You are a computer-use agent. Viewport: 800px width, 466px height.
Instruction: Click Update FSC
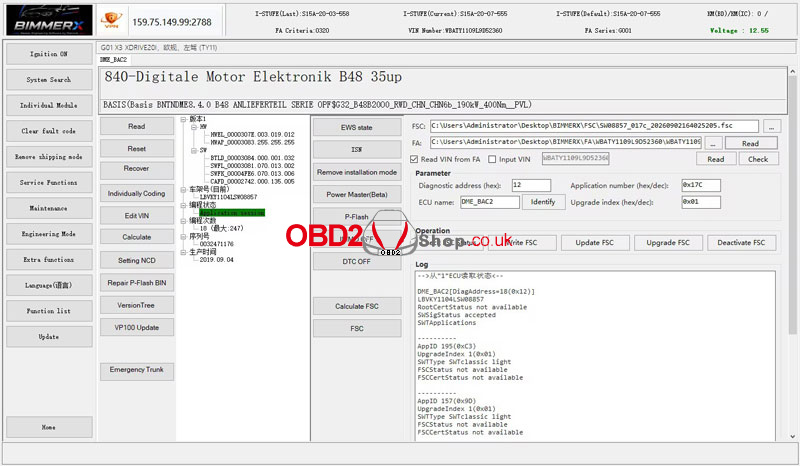tap(595, 243)
